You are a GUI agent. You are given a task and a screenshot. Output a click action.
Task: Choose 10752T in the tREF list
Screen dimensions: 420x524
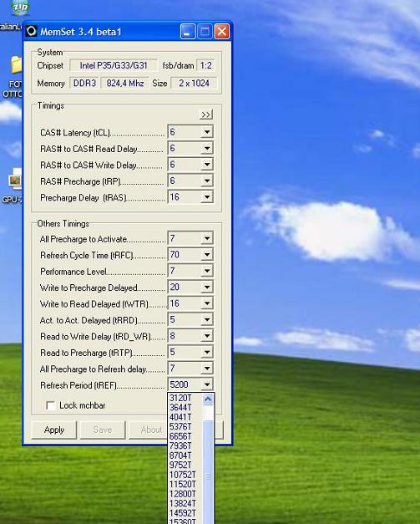tap(185, 475)
